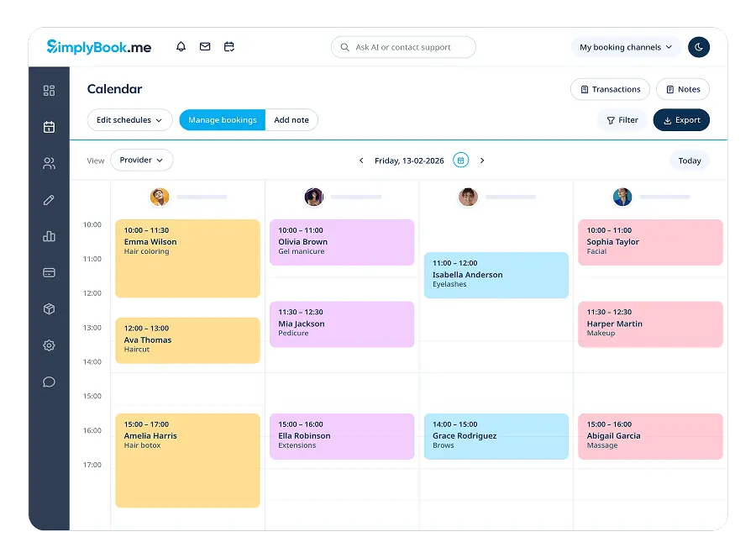The image size is (756, 558).
Task: Click the calendar icon in top bar
Action: coord(229,47)
